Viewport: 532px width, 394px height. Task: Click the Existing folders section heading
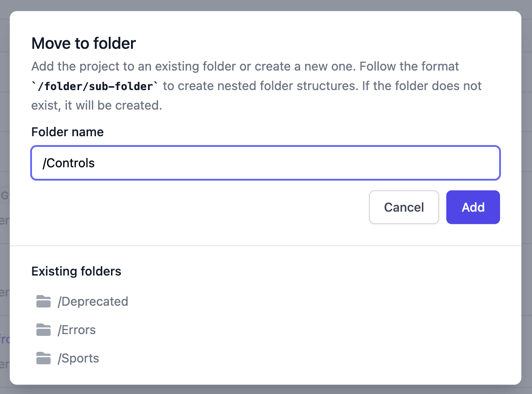click(76, 271)
